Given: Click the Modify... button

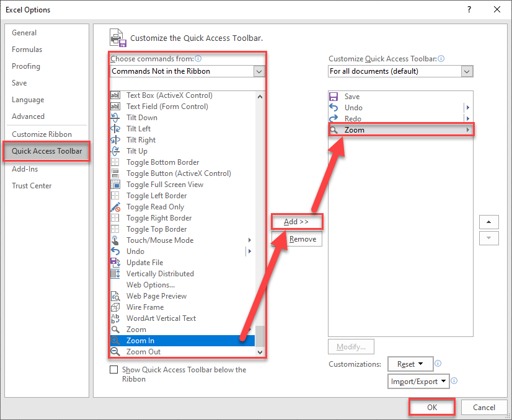Looking at the screenshot, I should tap(351, 346).
